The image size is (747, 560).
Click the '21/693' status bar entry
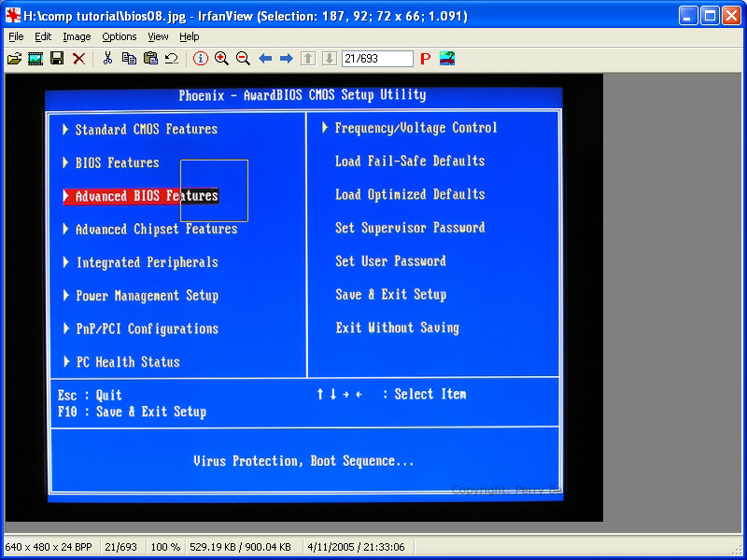click(x=120, y=547)
